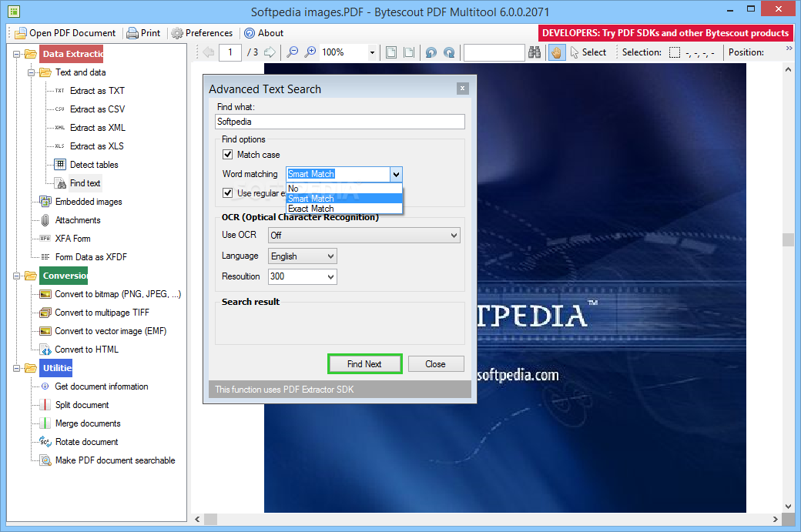Rotate page counterclockwise icon
The width and height of the screenshot is (801, 532).
click(x=431, y=52)
